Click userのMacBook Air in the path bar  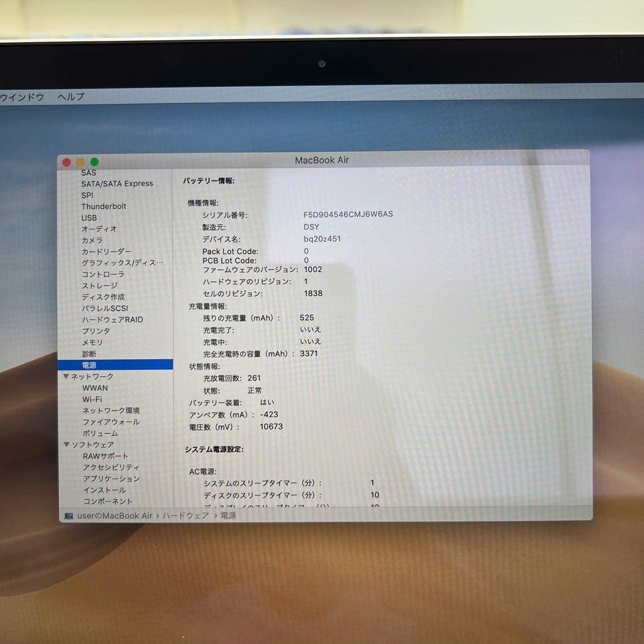pos(114,516)
